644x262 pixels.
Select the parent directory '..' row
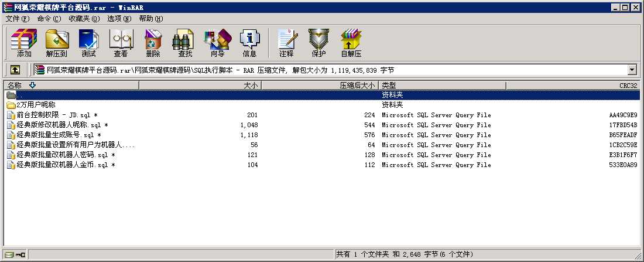click(322, 95)
